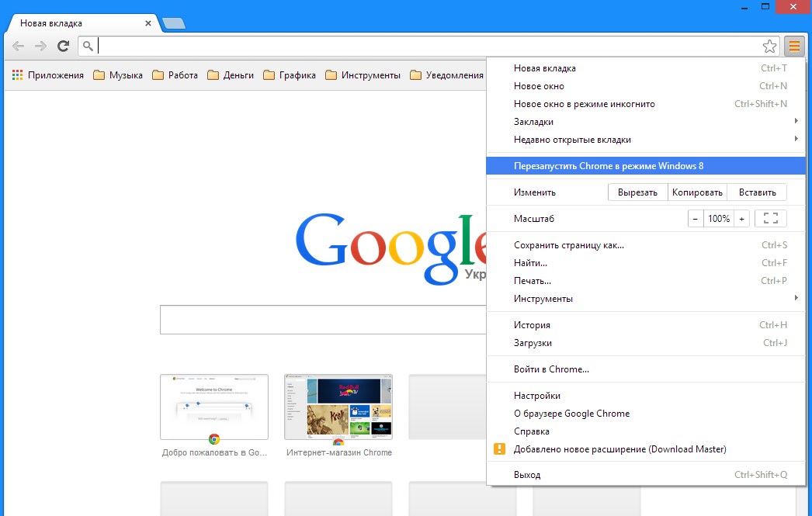Viewport: 812px width, 516px height.
Task: Expand the Инструменты submenu in the menu
Action: [x=646, y=299]
